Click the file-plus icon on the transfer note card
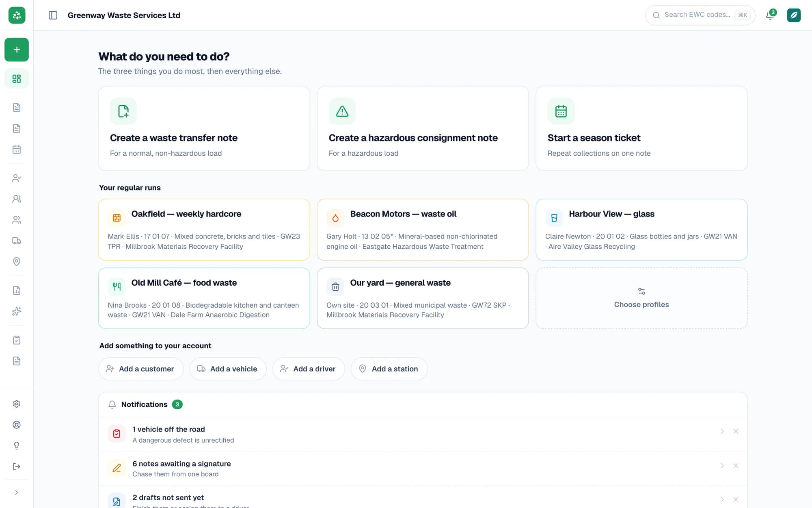Viewport: 812px width, 508px height. click(123, 111)
